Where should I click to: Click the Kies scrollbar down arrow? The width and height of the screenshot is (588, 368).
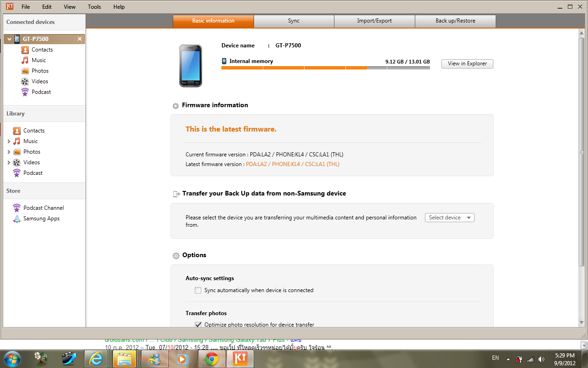coord(582,322)
